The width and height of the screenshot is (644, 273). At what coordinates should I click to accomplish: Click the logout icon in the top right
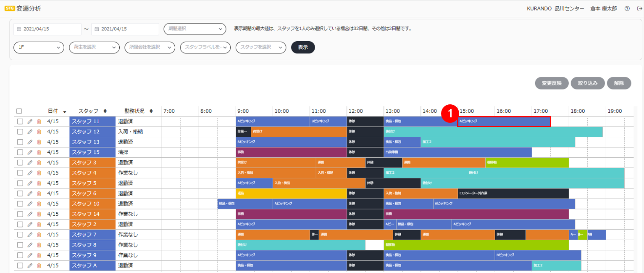point(639,8)
